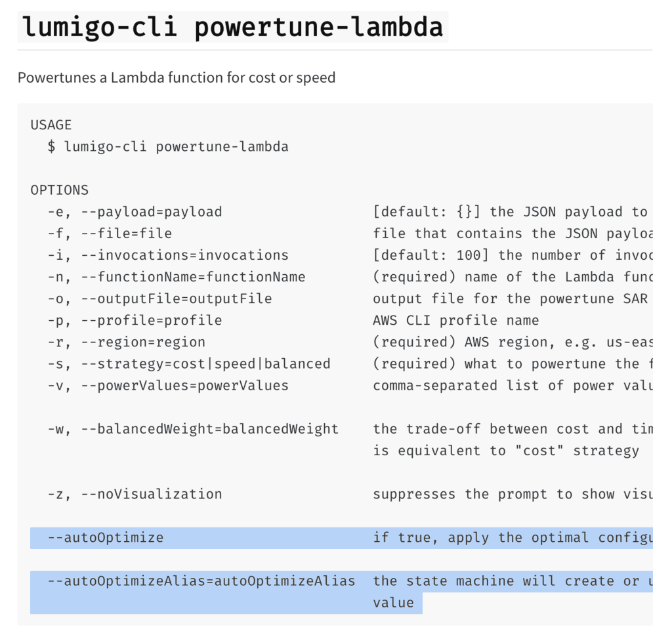Click the "-i, --invocations=invocations" option

pos(168,255)
